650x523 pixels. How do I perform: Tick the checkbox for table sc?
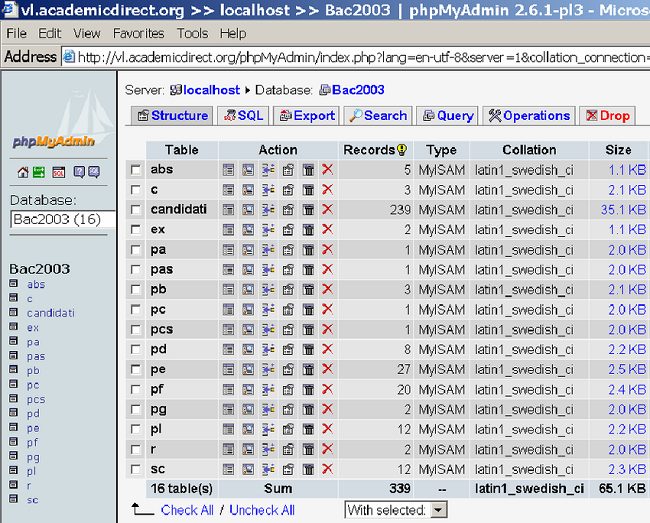[136, 469]
